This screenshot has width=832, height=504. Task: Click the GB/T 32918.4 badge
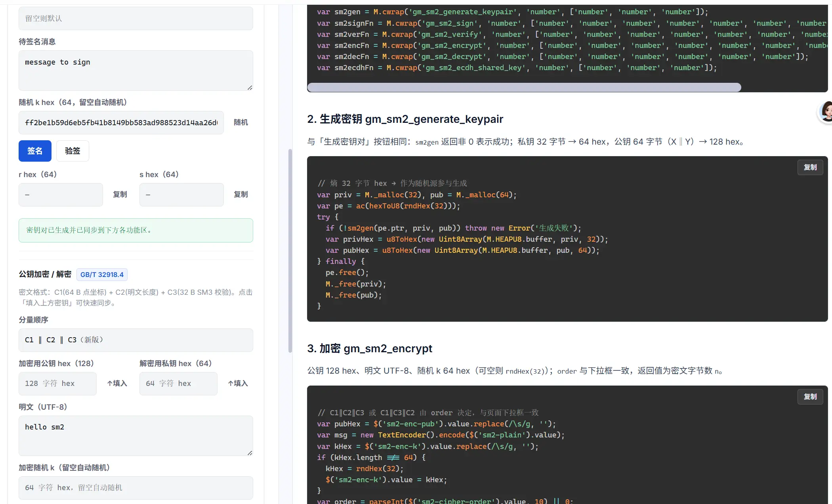click(102, 275)
